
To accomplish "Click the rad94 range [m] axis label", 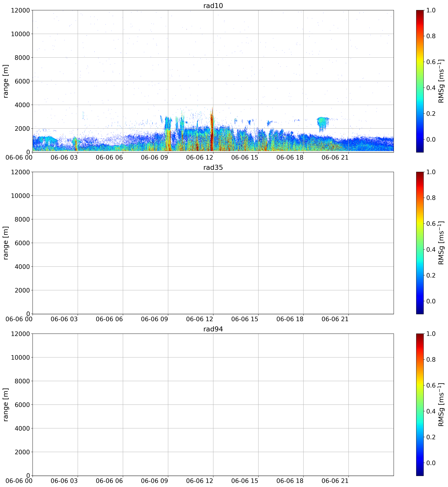I will 6,405.
